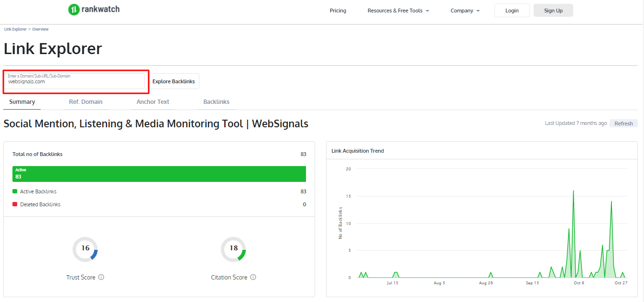Open Trust Score info icon
Image resolution: width=644 pixels, height=302 pixels.
point(101,277)
